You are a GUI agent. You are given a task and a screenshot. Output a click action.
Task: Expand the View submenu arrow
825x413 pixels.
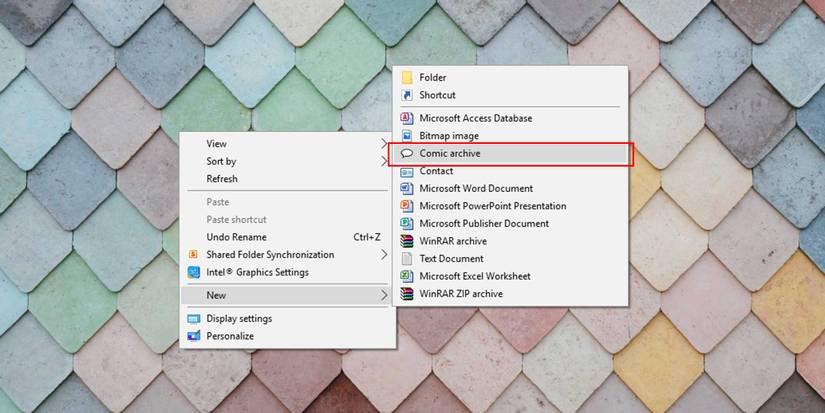(384, 144)
